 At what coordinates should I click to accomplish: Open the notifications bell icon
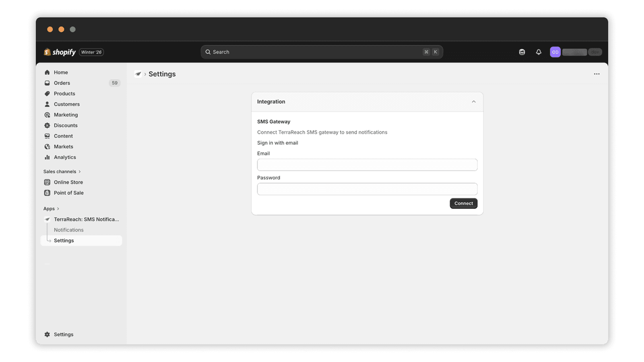[x=539, y=52]
